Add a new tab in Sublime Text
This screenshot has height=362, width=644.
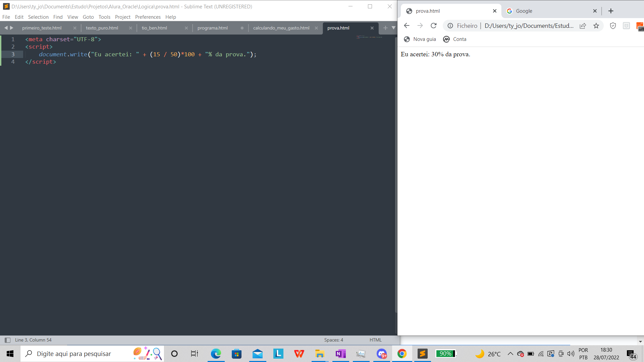(385, 28)
